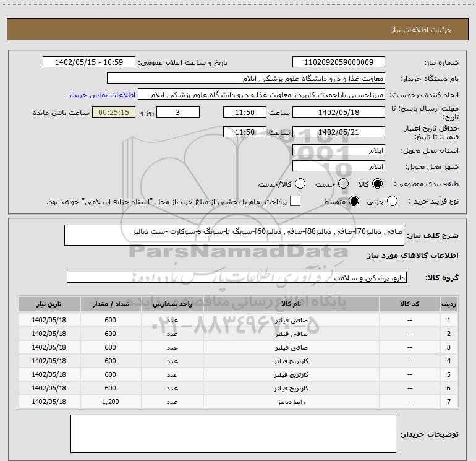This screenshot has width=476, height=461.
Task: Click the row number 6 cell
Action: (x=449, y=388)
